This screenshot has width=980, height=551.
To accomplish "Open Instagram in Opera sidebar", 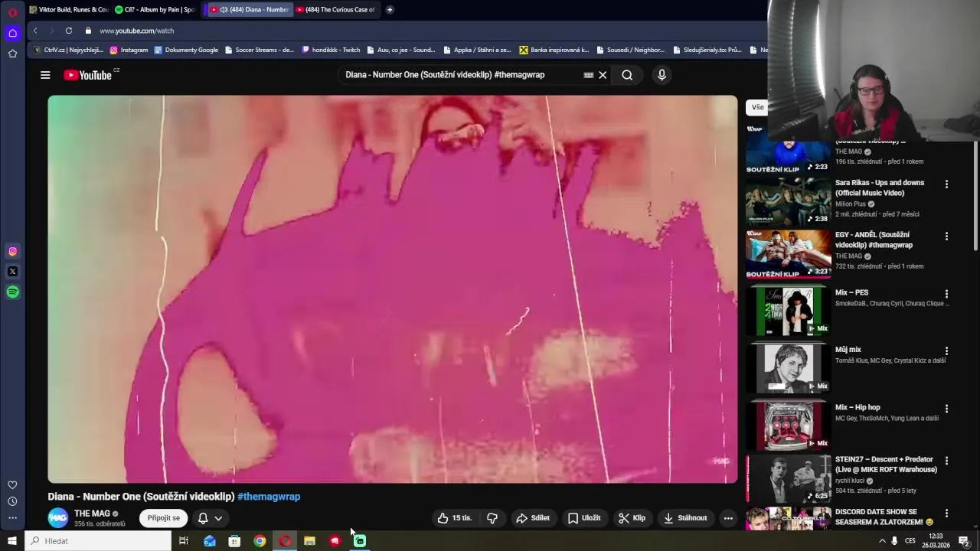I will point(12,251).
